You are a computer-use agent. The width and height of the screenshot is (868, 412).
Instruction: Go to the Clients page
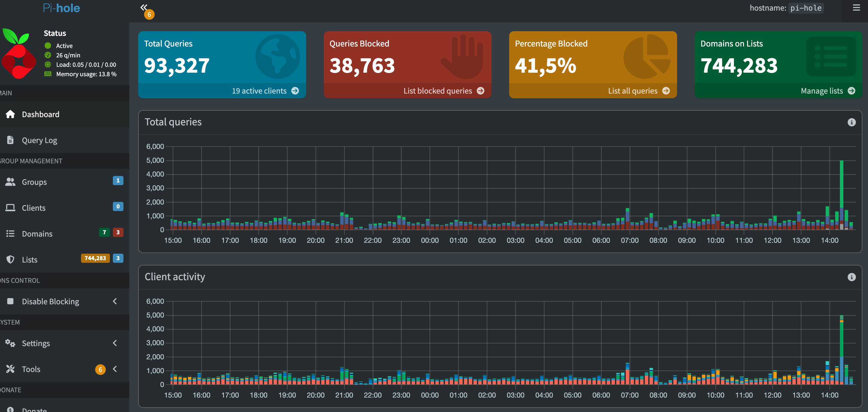pos(34,208)
